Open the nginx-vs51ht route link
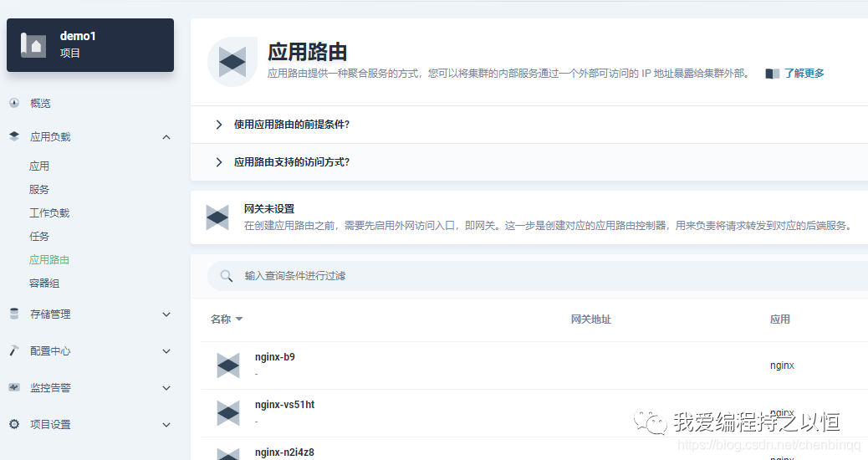Screen dimensions: 868x460 click(284, 405)
